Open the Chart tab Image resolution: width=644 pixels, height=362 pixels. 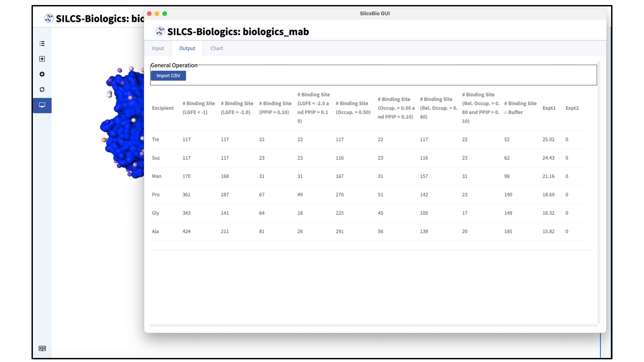pos(217,48)
